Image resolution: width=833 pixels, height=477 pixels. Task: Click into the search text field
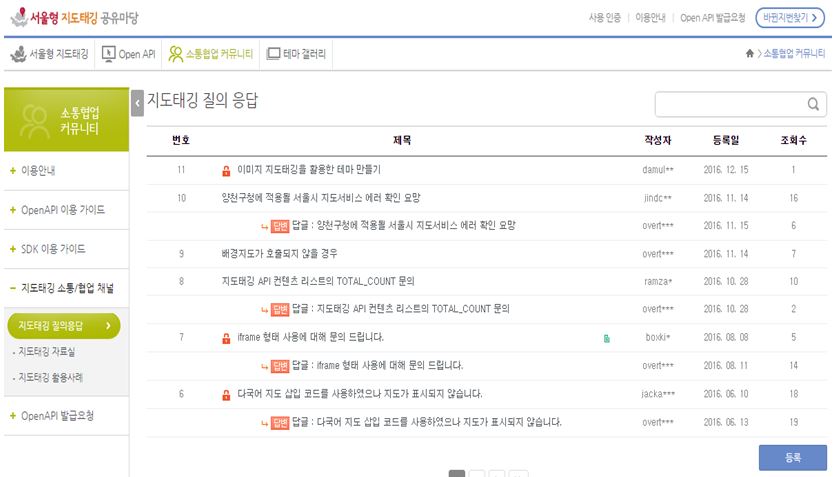[730, 104]
